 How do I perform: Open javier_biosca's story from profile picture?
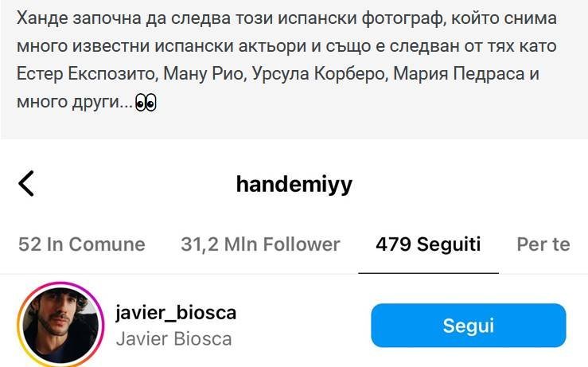pyautogui.click(x=60, y=325)
